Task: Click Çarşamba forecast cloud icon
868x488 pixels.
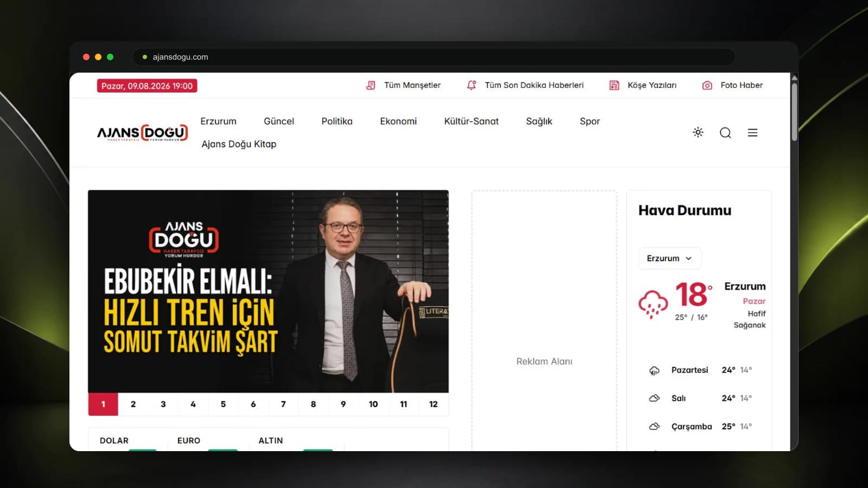Action: coord(654,426)
